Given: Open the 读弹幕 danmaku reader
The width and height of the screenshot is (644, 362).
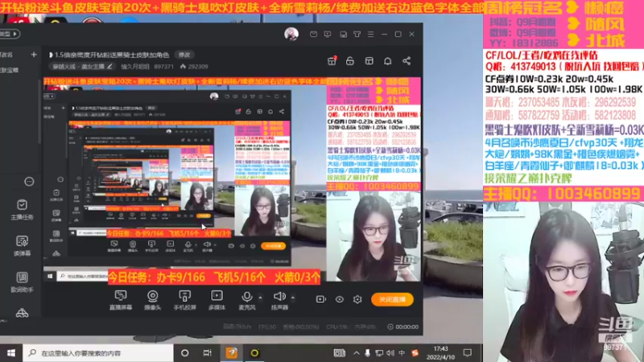Looking at the screenshot, I should click(23, 246).
